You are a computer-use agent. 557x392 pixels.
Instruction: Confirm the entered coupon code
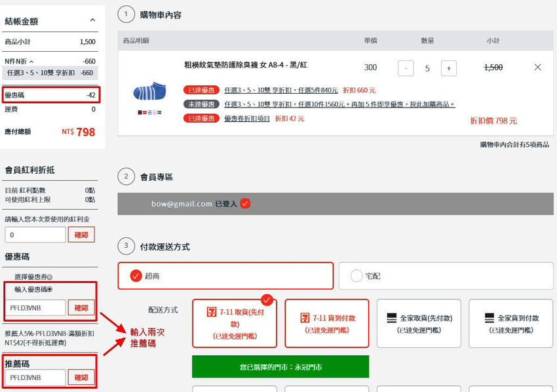[x=81, y=307]
